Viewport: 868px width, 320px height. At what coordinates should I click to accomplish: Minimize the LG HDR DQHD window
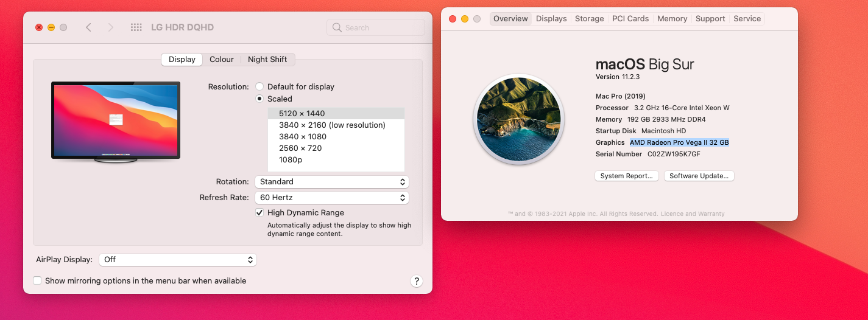point(51,27)
